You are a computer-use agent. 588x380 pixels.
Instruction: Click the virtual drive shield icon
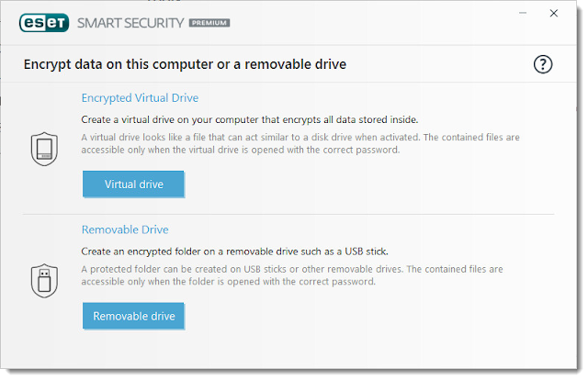tap(44, 149)
